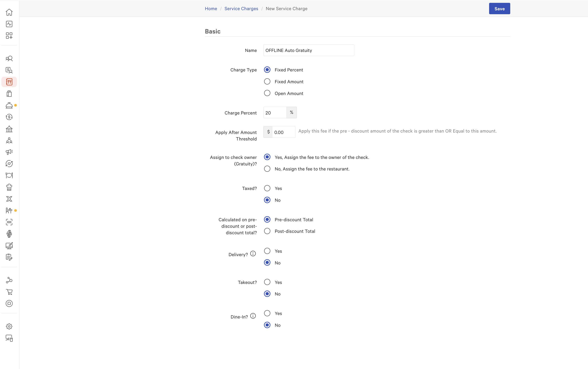This screenshot has height=369, width=588.
Task: Click the 'New Service Charge' breadcrumb text
Action: click(286, 9)
